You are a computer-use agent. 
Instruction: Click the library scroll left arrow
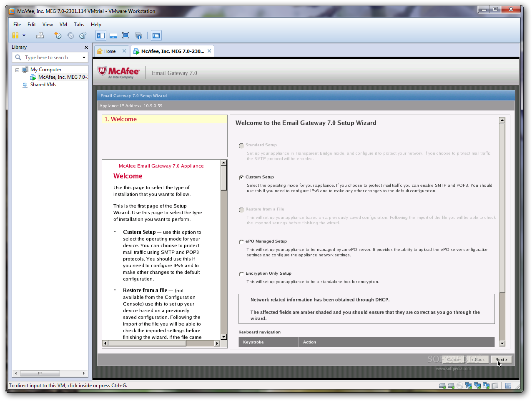point(16,373)
